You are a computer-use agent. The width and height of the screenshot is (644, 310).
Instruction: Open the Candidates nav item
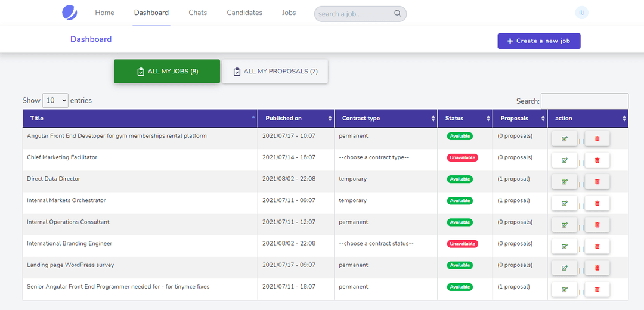tap(244, 13)
